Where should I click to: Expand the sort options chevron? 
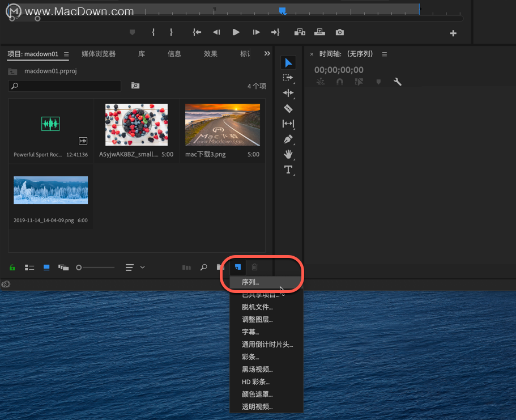click(143, 268)
